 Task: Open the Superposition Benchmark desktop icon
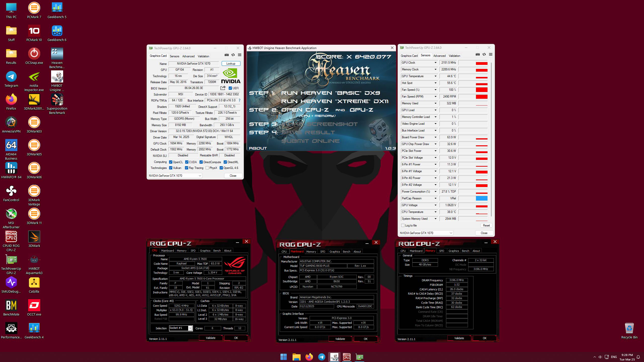pos(57,104)
